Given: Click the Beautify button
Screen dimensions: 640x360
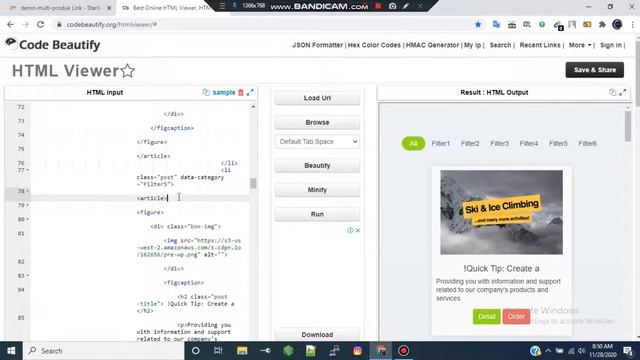Looking at the screenshot, I should [x=317, y=165].
